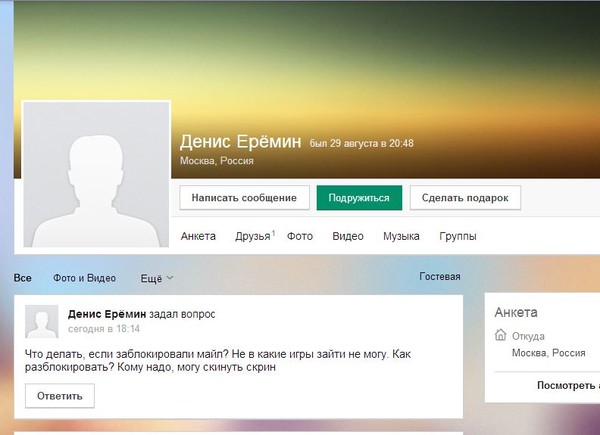Click the Москва, Россия location under name

(217, 161)
